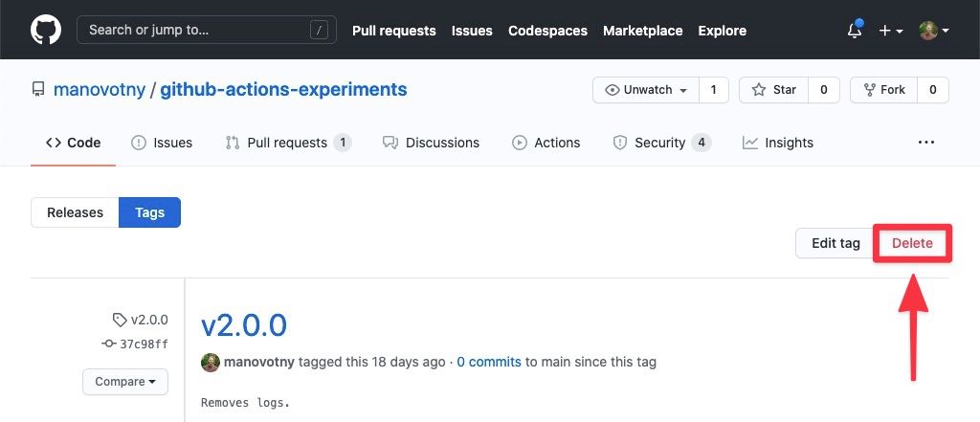Open the Compare dropdown
Viewport: 980px width, 422px height.
click(x=125, y=382)
